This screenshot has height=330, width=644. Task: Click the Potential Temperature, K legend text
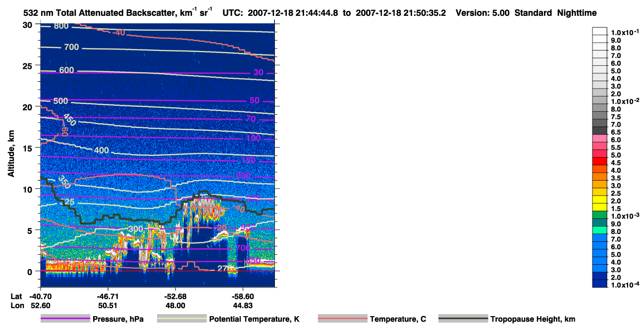(254, 320)
